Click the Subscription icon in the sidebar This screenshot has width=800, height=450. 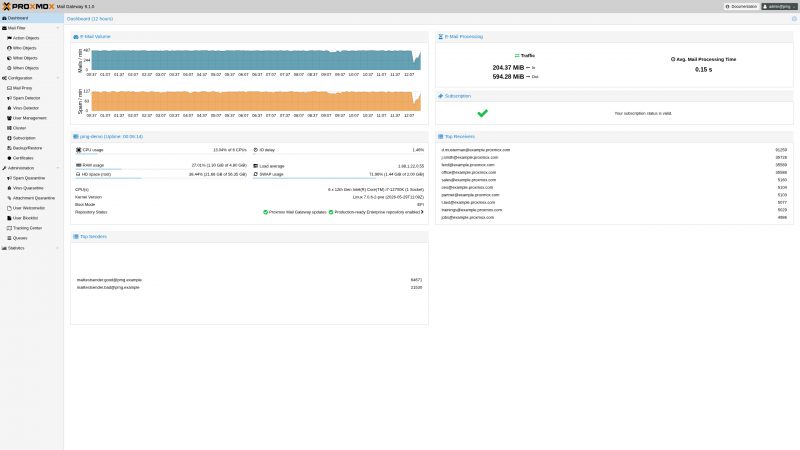pyautogui.click(x=9, y=138)
